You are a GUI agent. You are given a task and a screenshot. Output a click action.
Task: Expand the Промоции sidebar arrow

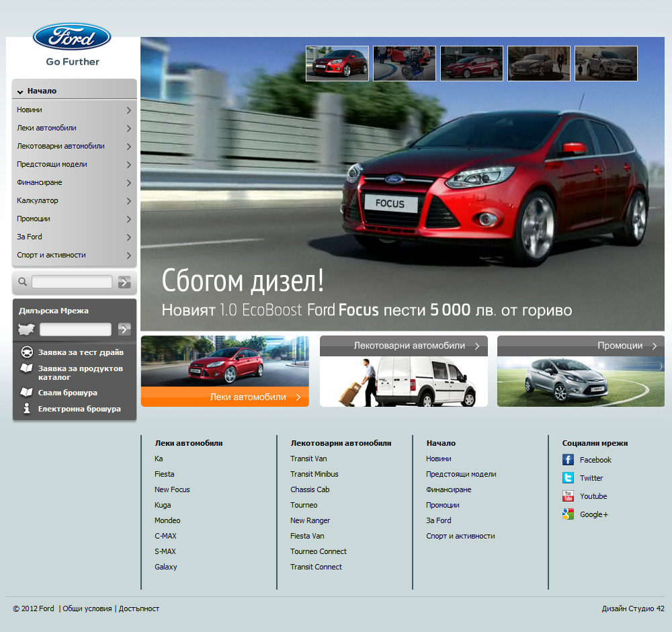tap(128, 219)
